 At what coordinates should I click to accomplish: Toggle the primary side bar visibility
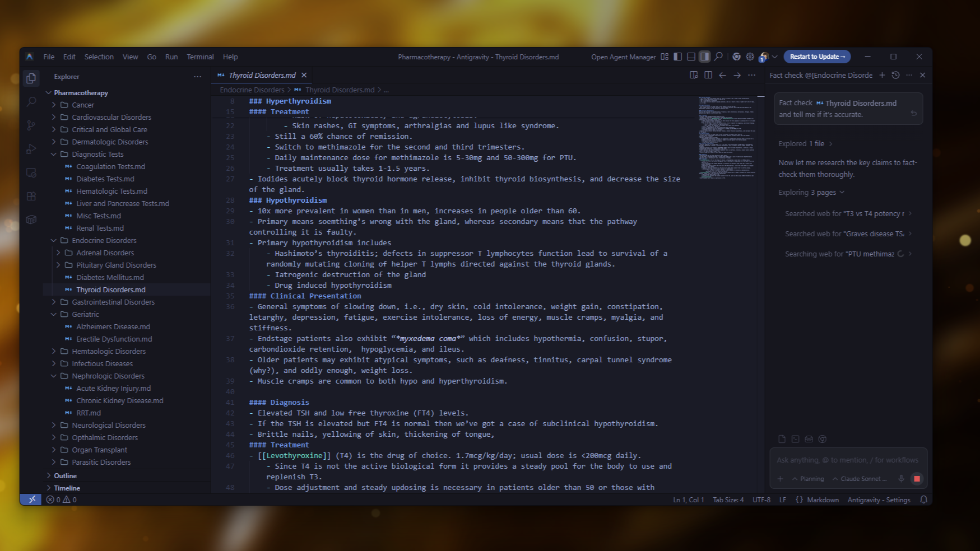pos(678,57)
